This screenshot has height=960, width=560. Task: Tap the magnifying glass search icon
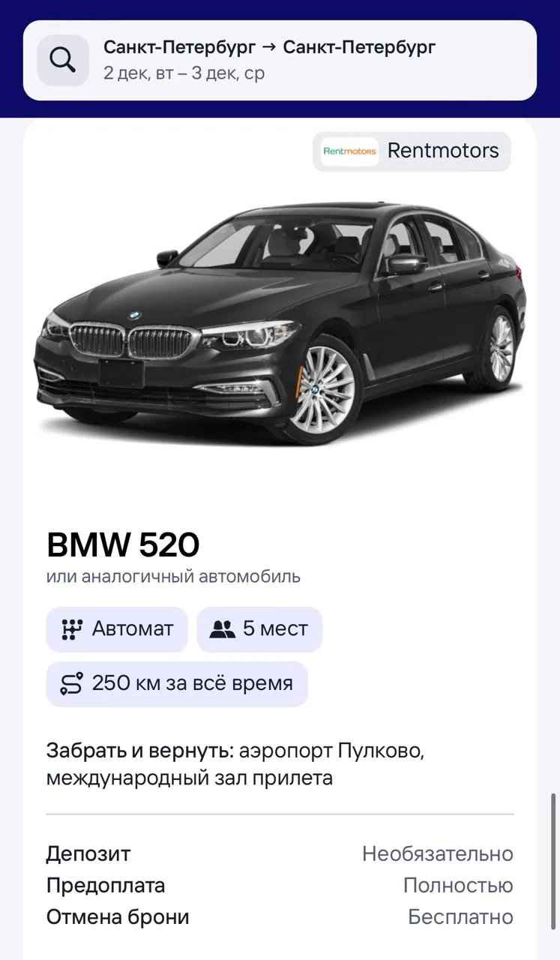click(x=63, y=60)
